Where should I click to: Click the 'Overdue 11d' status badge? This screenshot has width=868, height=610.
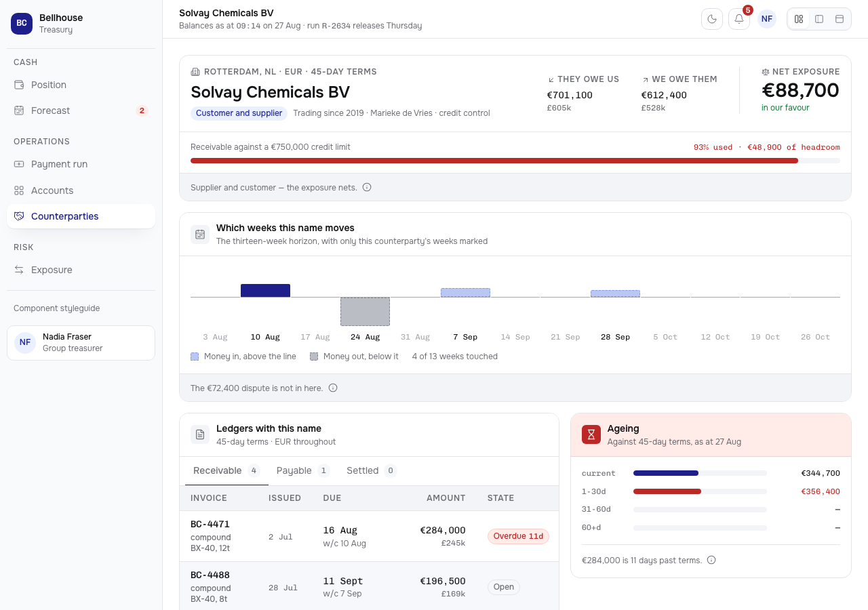[518, 536]
